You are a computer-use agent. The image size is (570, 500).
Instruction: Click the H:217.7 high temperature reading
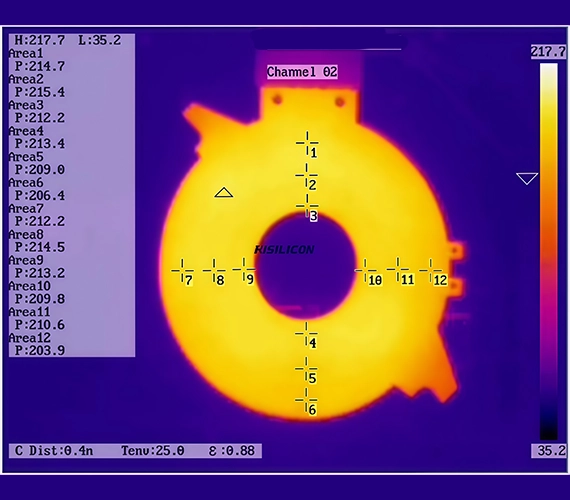39,40
